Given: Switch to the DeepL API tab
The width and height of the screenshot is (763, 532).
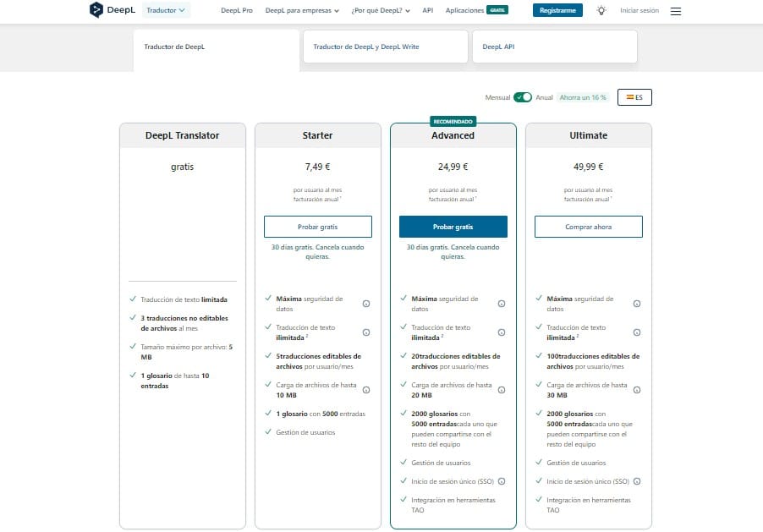Looking at the screenshot, I should tap(555, 47).
